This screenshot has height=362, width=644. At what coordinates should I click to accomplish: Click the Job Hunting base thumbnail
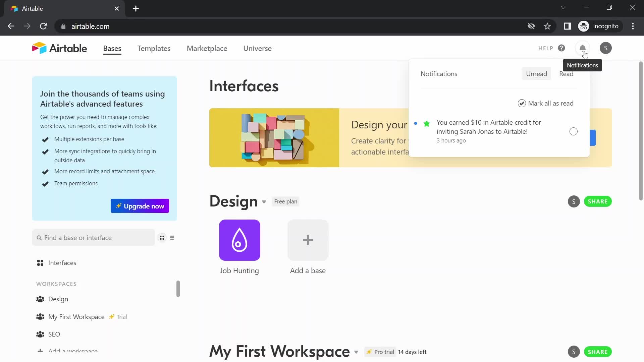click(x=239, y=240)
